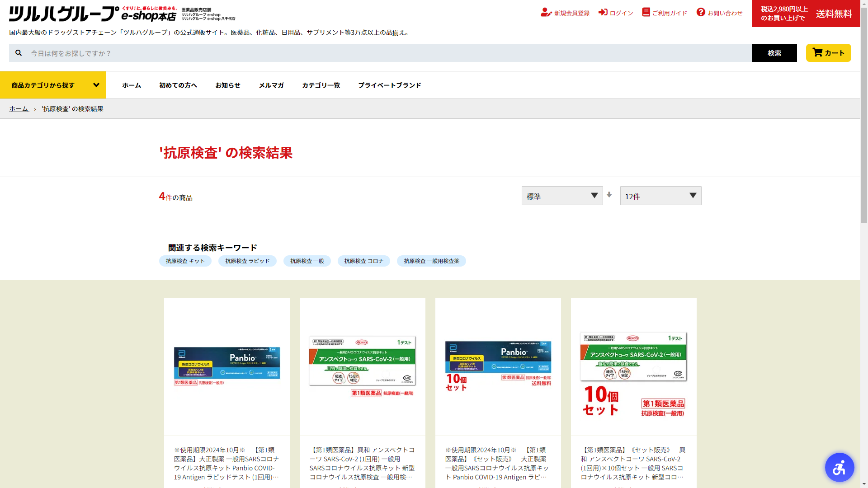
Task: Open the yellow cart button
Action: pyautogui.click(x=828, y=53)
